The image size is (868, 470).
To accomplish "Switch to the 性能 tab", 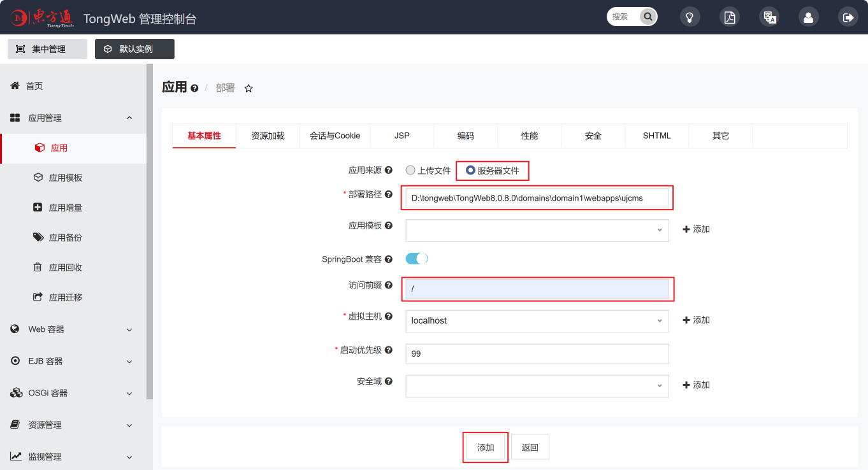I will (530, 136).
